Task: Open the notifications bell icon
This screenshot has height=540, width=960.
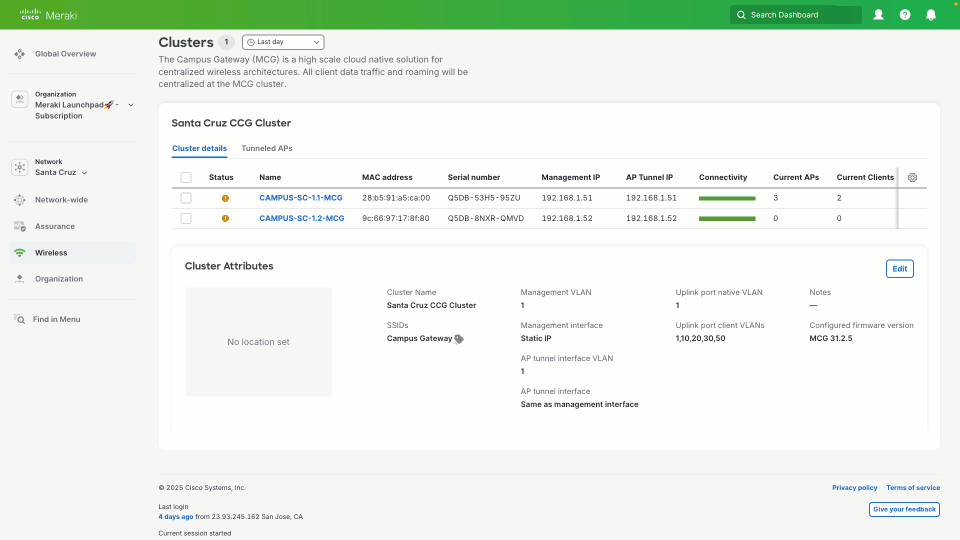Action: [931, 15]
